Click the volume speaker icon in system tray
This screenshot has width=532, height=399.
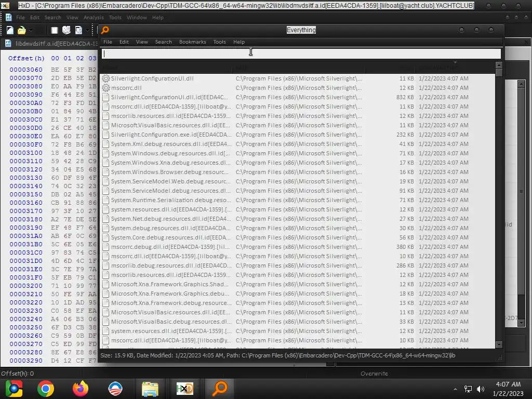point(481,389)
